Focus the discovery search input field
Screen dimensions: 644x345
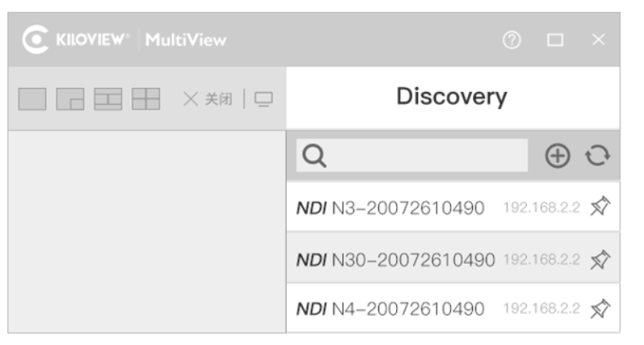[412, 155]
